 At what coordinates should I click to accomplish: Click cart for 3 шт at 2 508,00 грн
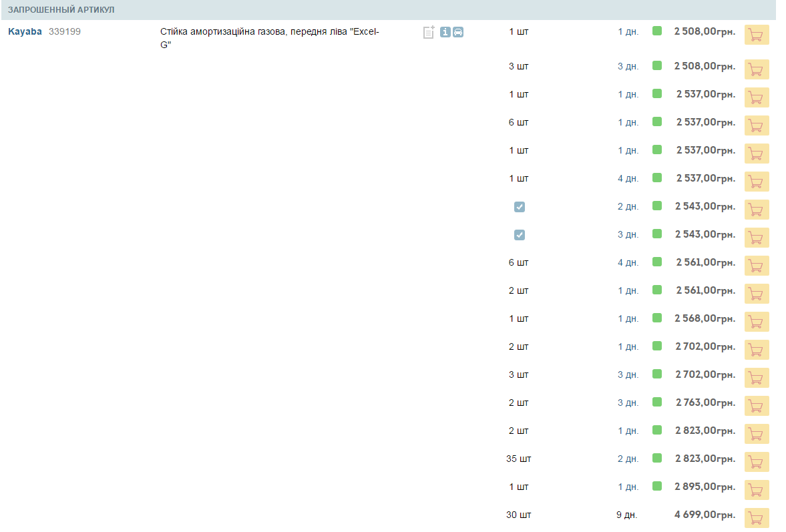[757, 69]
